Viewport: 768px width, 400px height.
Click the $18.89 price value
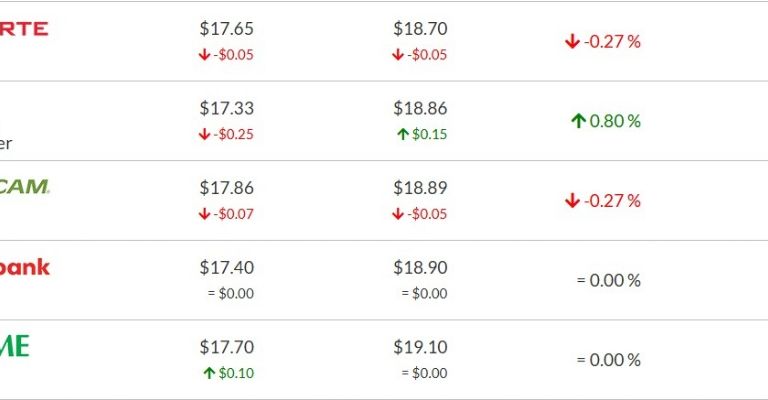pos(420,188)
